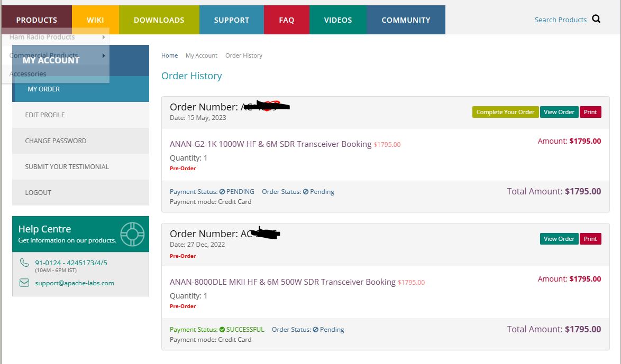The width and height of the screenshot is (621, 364).
Task: View the 27 Dec 2022 order
Action: coord(559,239)
